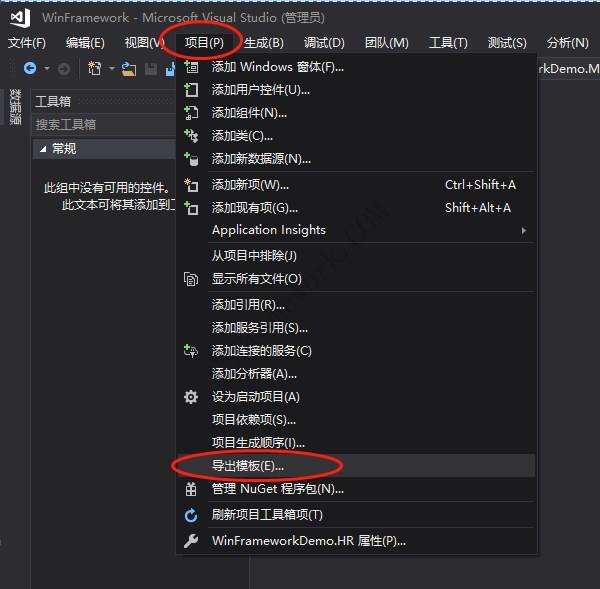Select 添加用户控件(U) from the menu
Viewport: 600px width, 589px height.
tap(260, 90)
